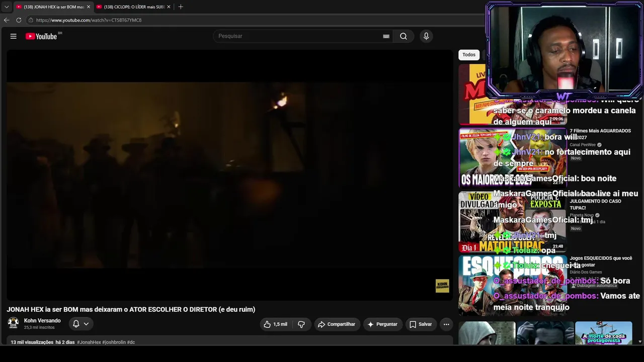Screen dimensions: 644x362
Task: Dislike the Jonah Hex video
Action: coord(301,324)
